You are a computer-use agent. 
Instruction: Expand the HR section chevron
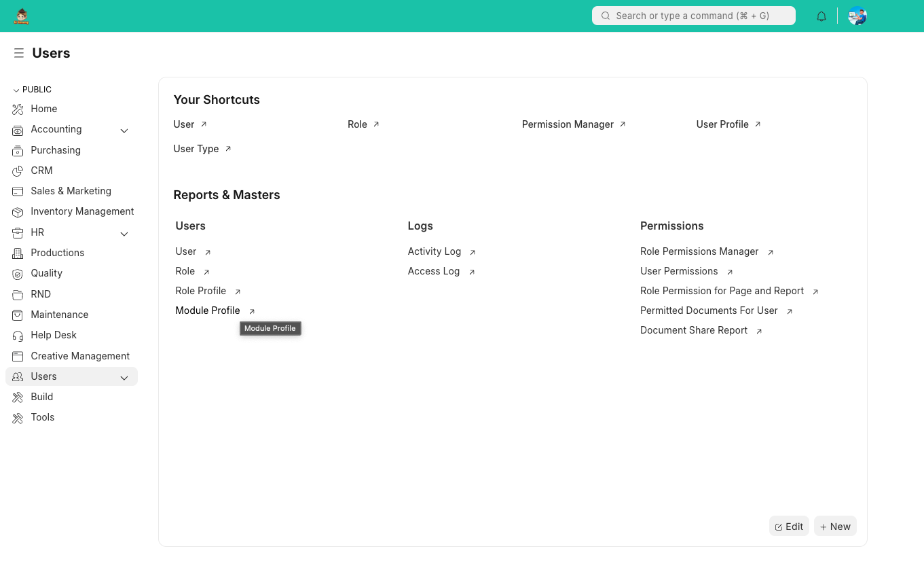[x=124, y=233]
